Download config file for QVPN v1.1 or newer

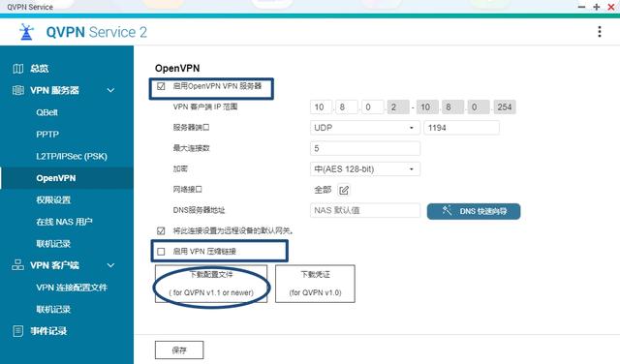[x=211, y=284]
